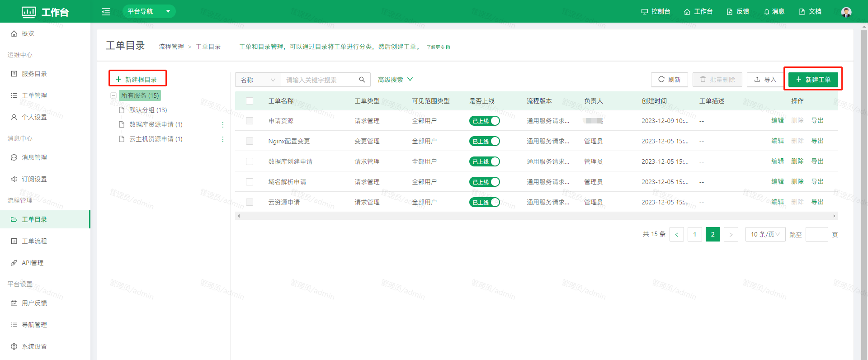Image resolution: width=868 pixels, height=360 pixels.
Task: Toggle 已上线 switch for 申请资源
Action: 485,121
